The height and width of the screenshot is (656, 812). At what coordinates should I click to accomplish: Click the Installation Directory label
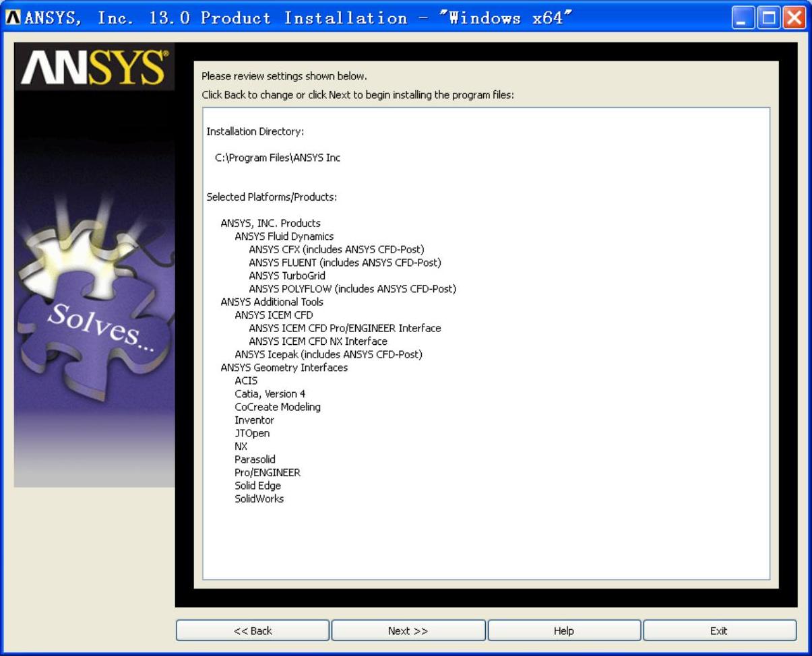[255, 131]
